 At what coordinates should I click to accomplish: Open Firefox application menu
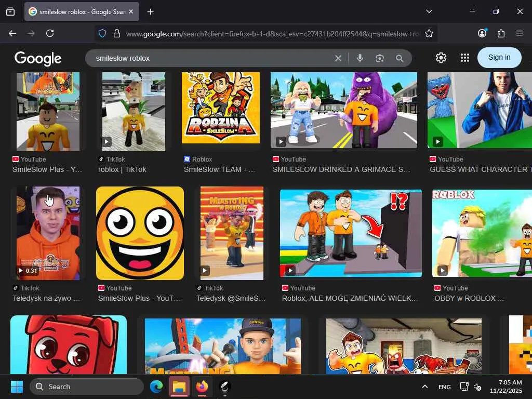click(x=520, y=33)
